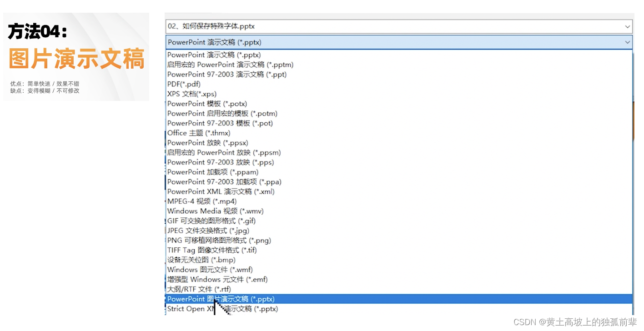Pick 设备无关位图 (*.bmp)

[x=399, y=260]
